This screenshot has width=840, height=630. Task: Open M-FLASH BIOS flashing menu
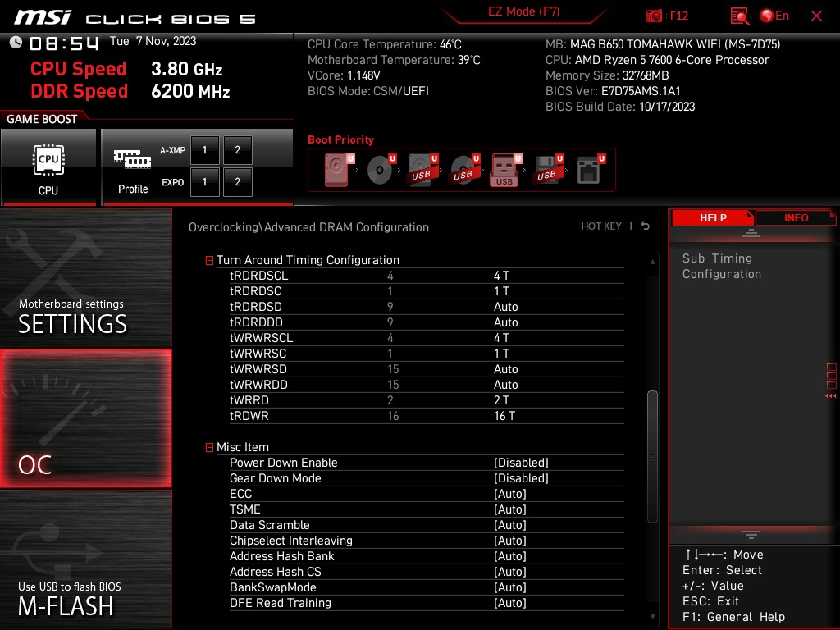point(85,559)
